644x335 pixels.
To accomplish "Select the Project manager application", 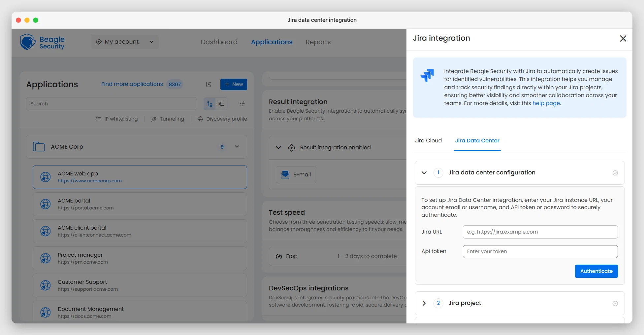I will click(140, 258).
